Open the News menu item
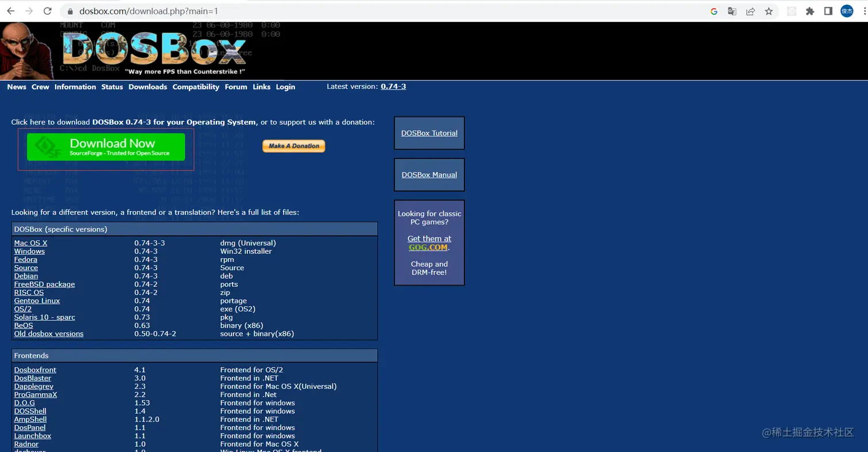Screen dimensions: 868x452 pyautogui.click(x=17, y=87)
